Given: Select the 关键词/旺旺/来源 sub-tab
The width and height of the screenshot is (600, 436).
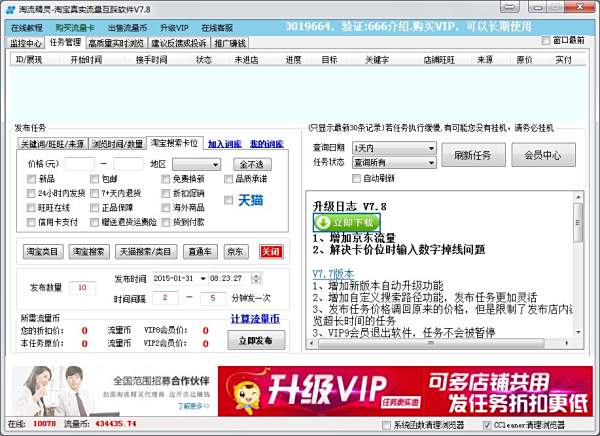Looking at the screenshot, I should pos(53,144).
